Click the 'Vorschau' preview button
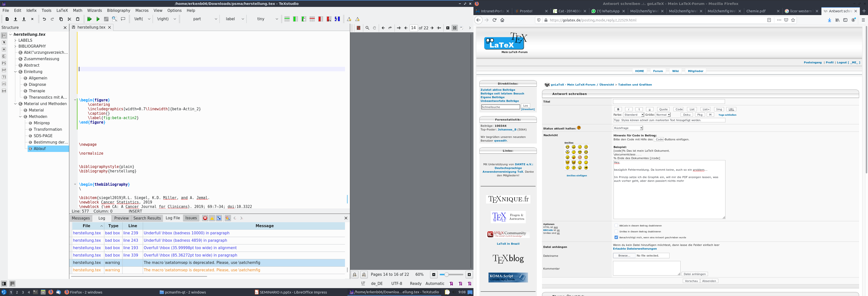Screen dimensions: 868x296 (691, 281)
